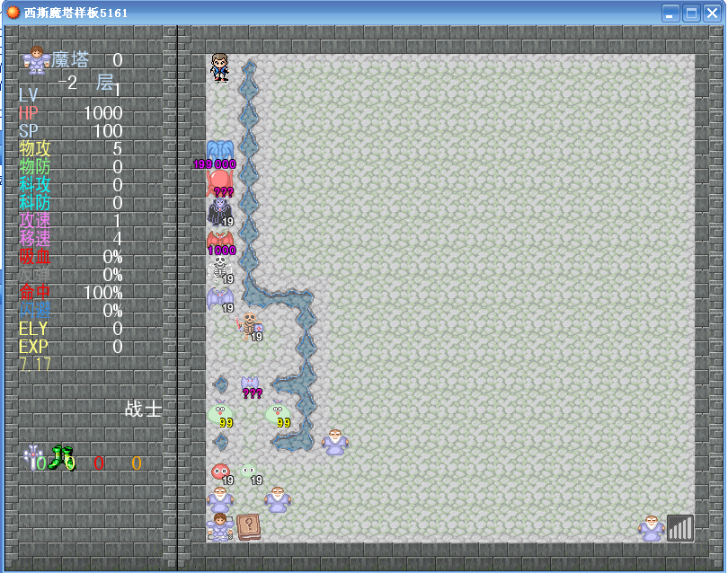This screenshot has height=573, width=728.
Task: Click the 战士 class name text
Action: pyautogui.click(x=143, y=410)
